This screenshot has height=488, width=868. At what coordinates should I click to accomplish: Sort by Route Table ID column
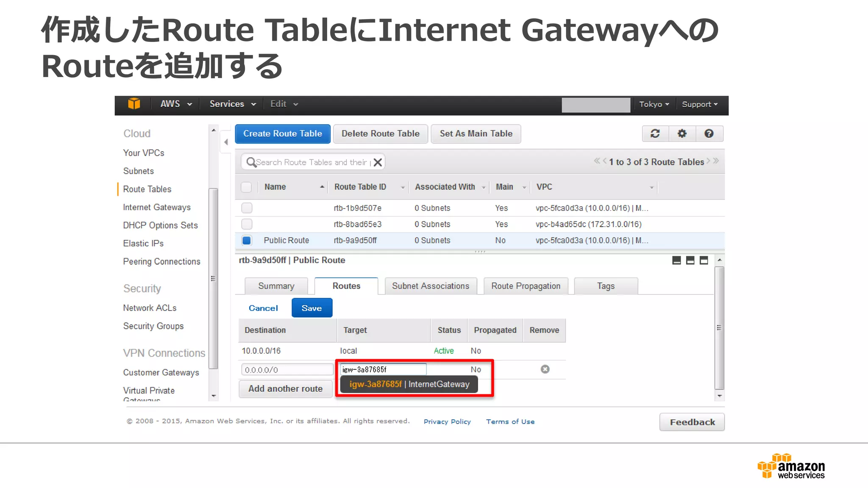[x=369, y=187]
